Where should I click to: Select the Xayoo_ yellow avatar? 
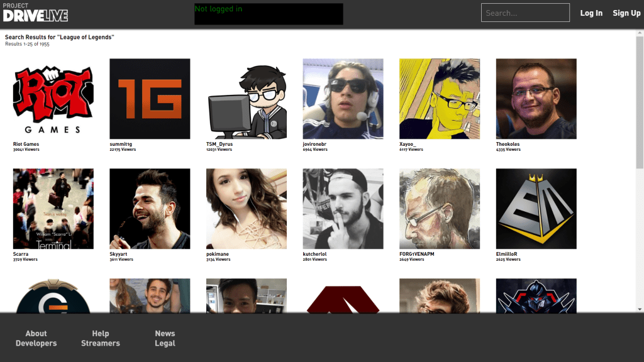[x=440, y=99]
